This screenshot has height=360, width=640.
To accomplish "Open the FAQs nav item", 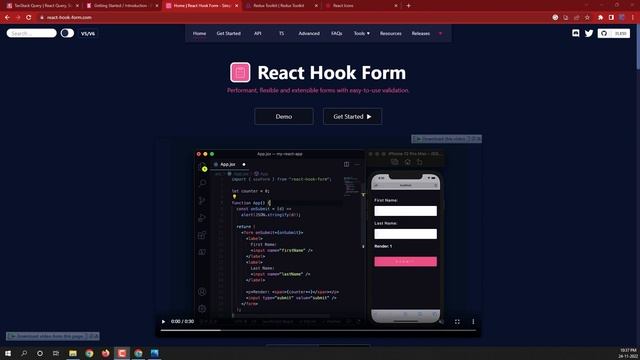I will (337, 33).
